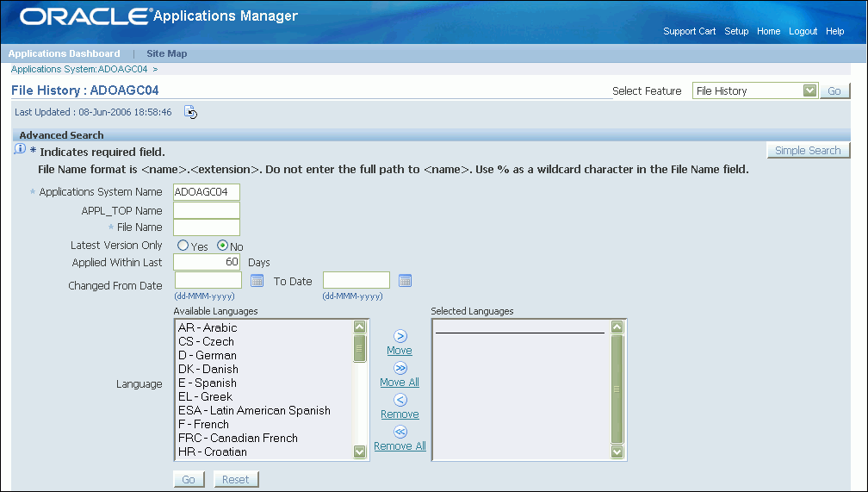Switch to Simple Search
Viewport: 868px width, 492px height.
coord(808,150)
